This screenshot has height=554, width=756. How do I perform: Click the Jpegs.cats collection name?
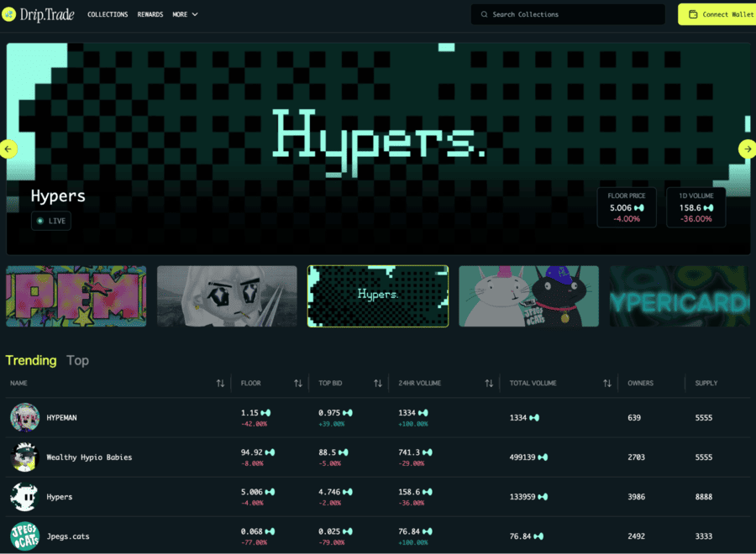[x=68, y=536]
